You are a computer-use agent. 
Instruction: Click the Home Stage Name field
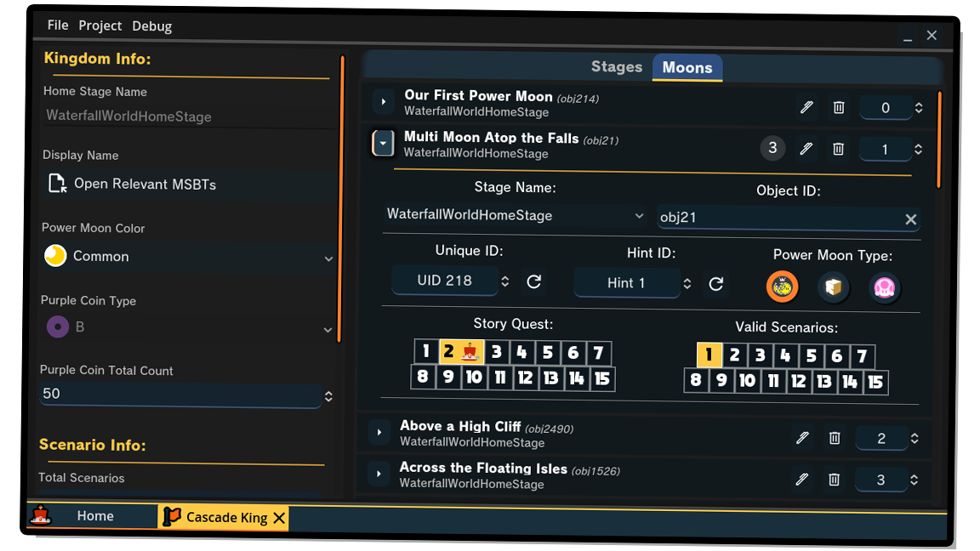(190, 116)
